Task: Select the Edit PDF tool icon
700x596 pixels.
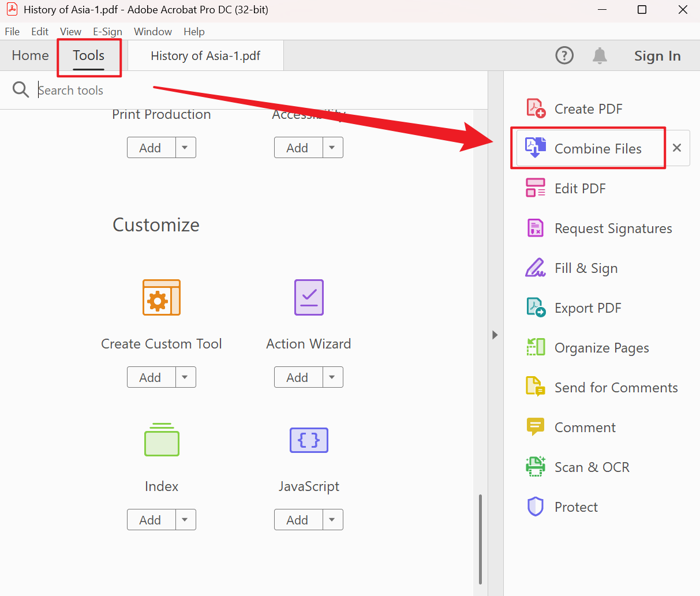Action: [535, 188]
